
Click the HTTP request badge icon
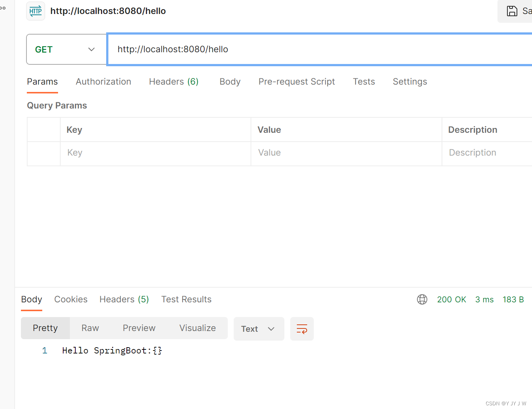35,11
